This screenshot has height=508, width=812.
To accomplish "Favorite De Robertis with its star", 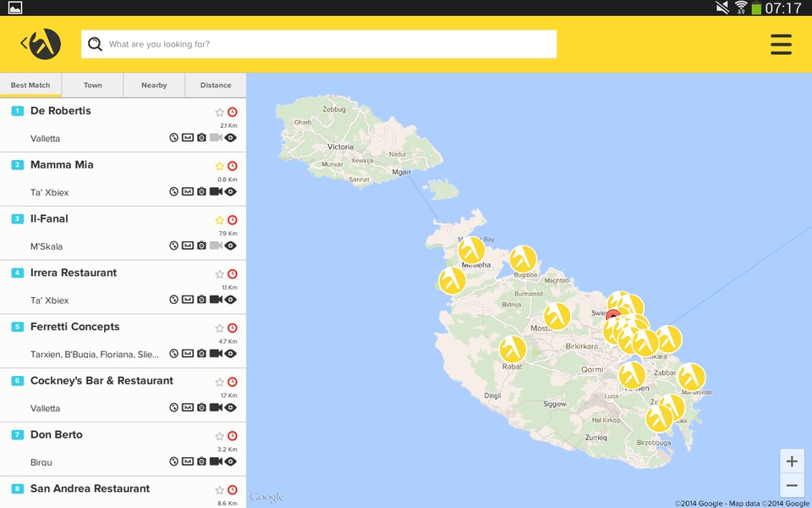I will point(220,112).
